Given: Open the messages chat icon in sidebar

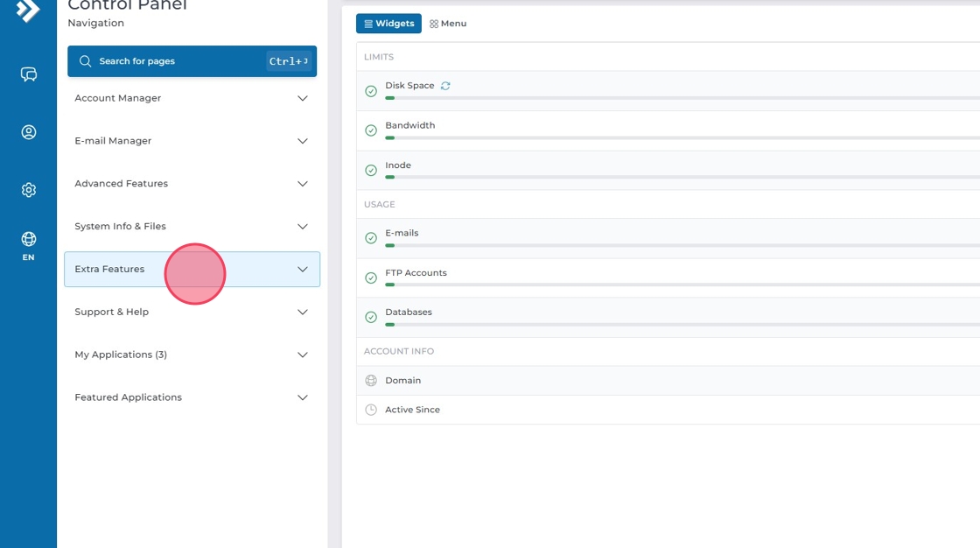Looking at the screenshot, I should point(29,74).
